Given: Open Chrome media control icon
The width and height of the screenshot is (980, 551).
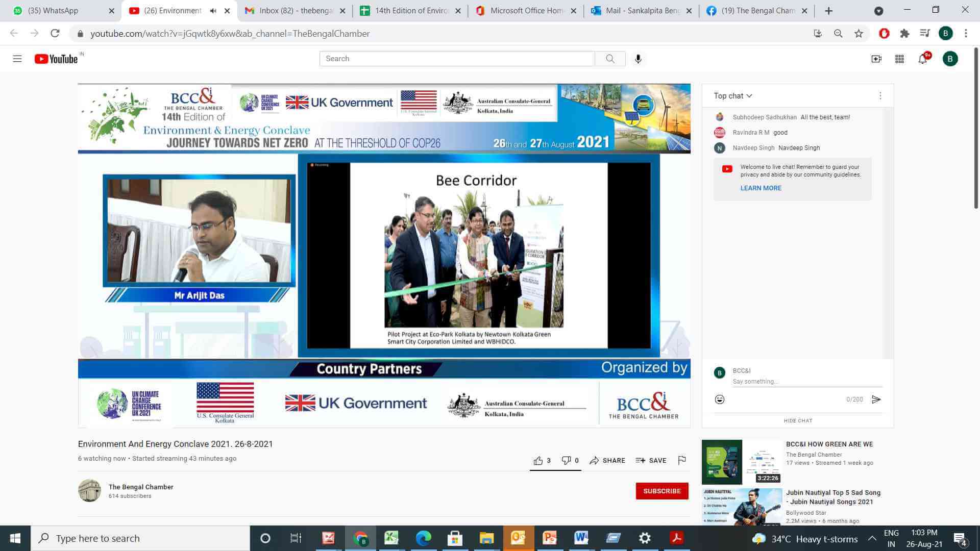Looking at the screenshot, I should pos(925,34).
